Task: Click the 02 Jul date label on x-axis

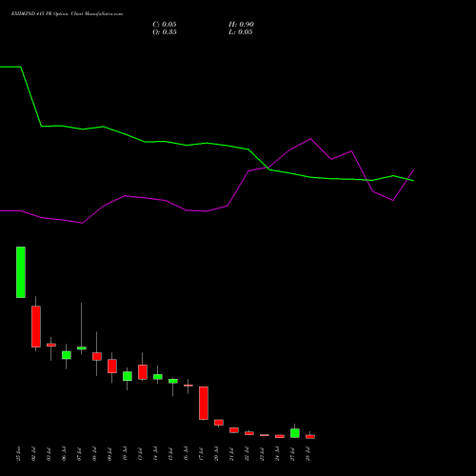Action: [x=33, y=454]
